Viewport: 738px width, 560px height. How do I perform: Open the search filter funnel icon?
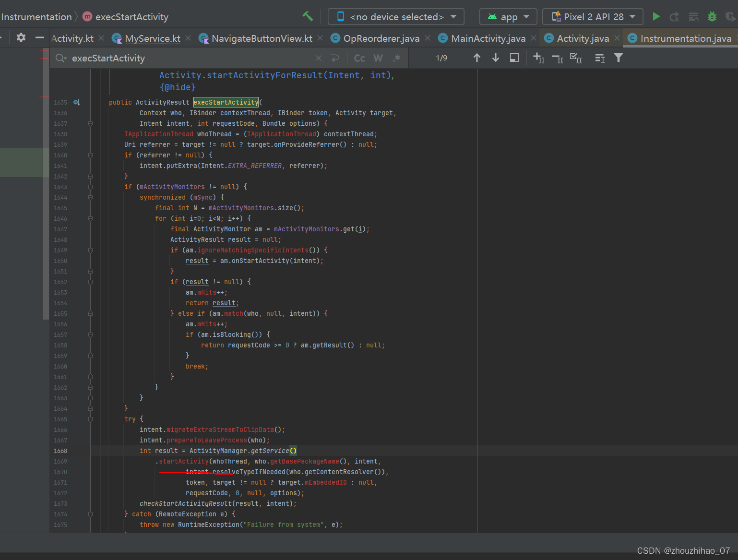point(619,58)
